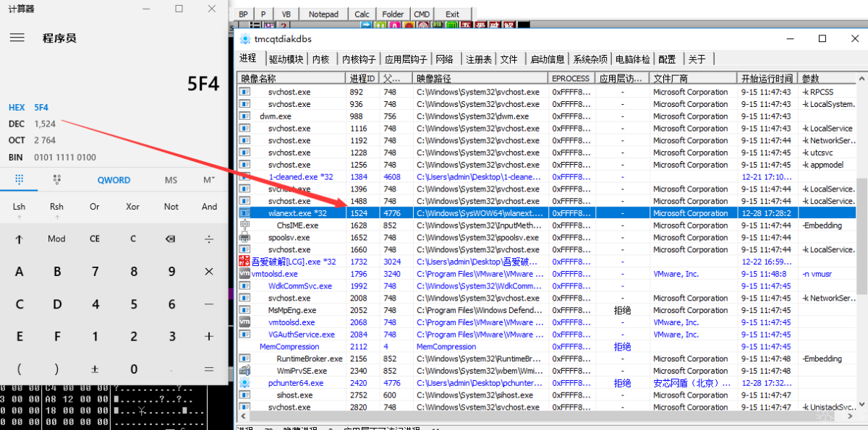Click the equals key in calculator
This screenshot has width=868, height=430.
(x=209, y=369)
